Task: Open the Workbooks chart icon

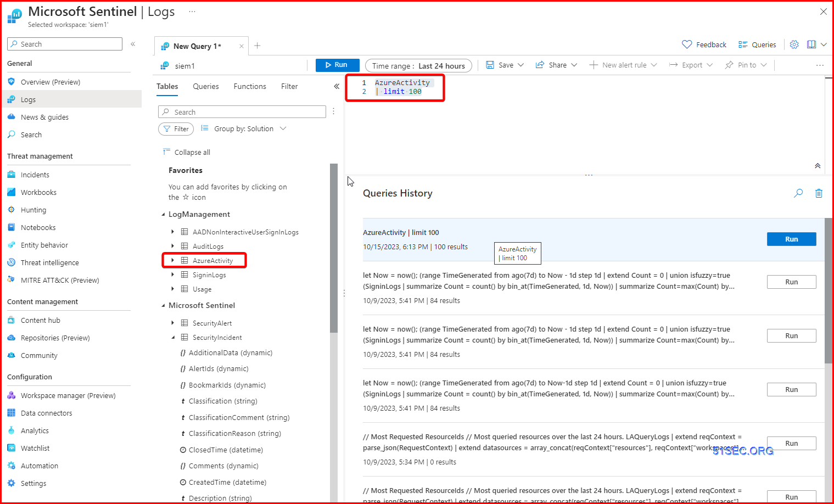Action: [11, 192]
